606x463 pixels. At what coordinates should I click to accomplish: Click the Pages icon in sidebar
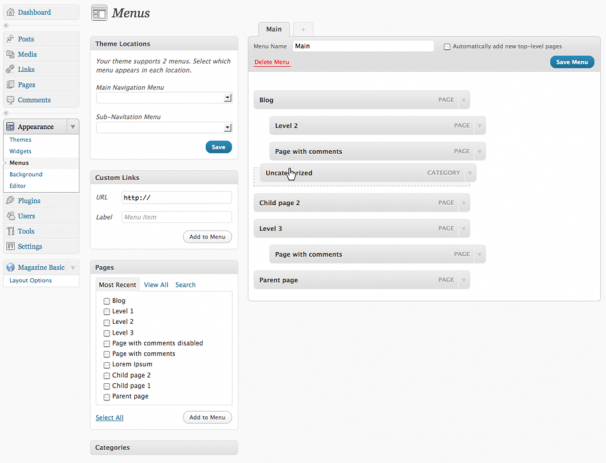pyautogui.click(x=10, y=84)
